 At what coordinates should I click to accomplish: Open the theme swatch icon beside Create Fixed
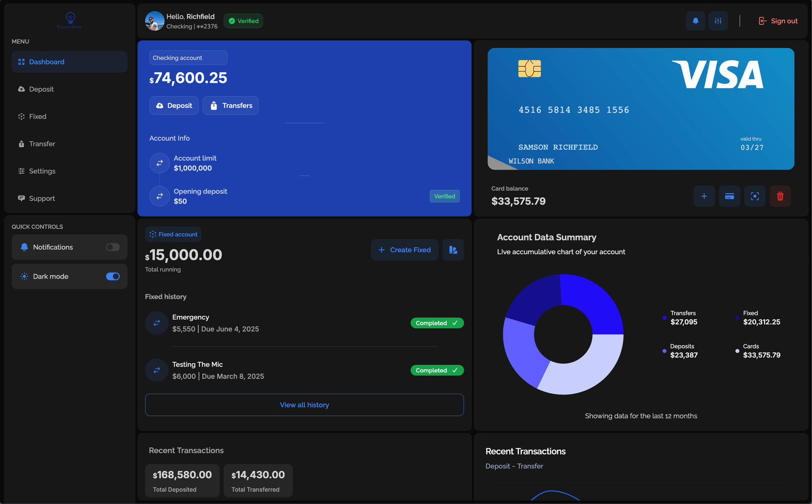(x=453, y=249)
